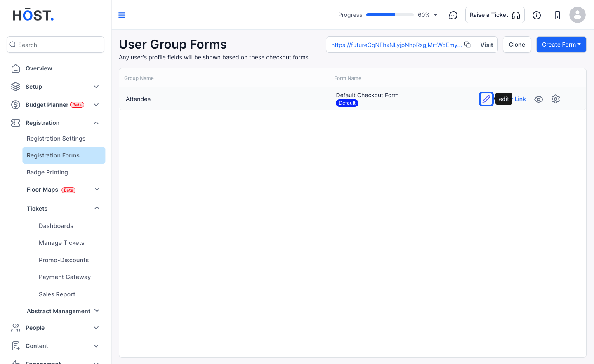Screen dimensions: 594x364
Task: Open the mobile device preview icon
Action: tap(557, 15)
